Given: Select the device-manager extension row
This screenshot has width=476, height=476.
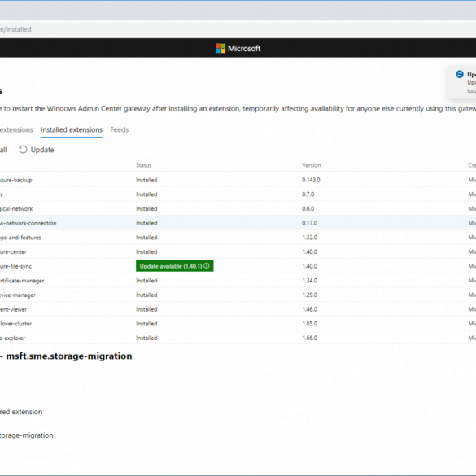Looking at the screenshot, I should pos(238,295).
